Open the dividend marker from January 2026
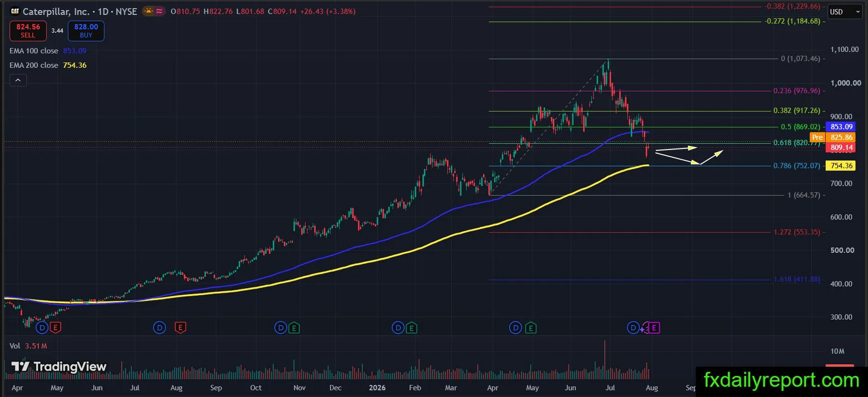Viewport: 868px width, 397px height. click(398, 328)
